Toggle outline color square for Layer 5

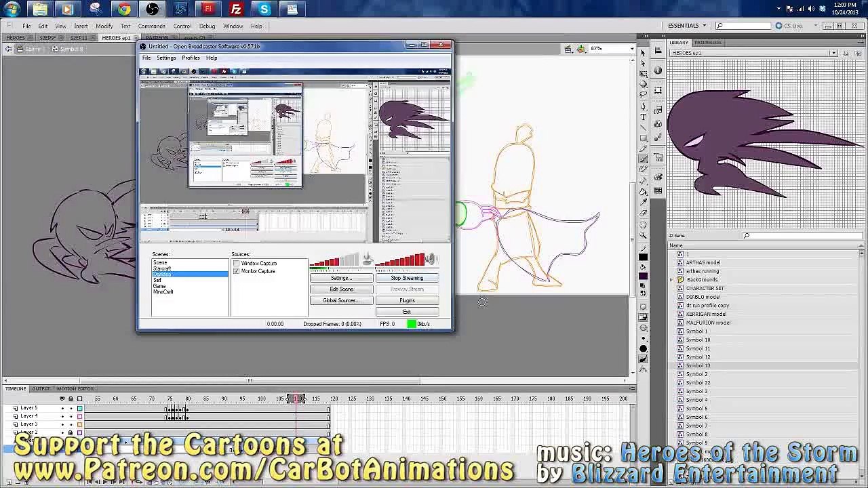click(x=79, y=408)
